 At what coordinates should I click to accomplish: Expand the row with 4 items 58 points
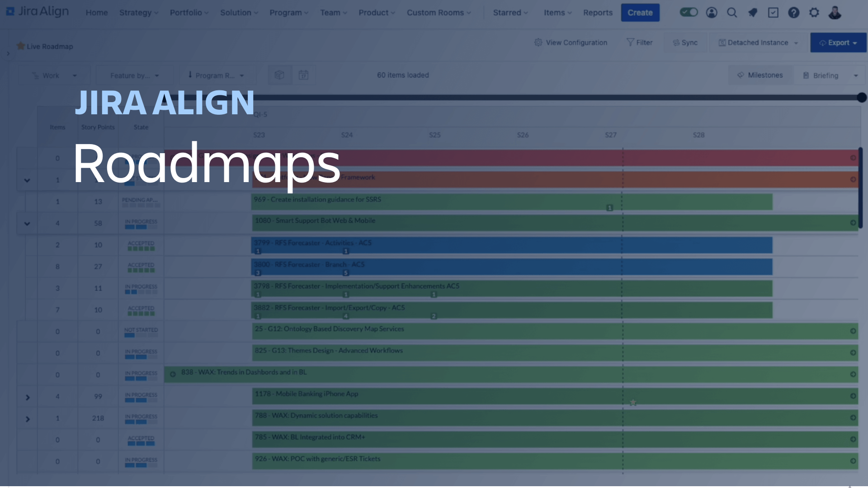[x=26, y=223]
